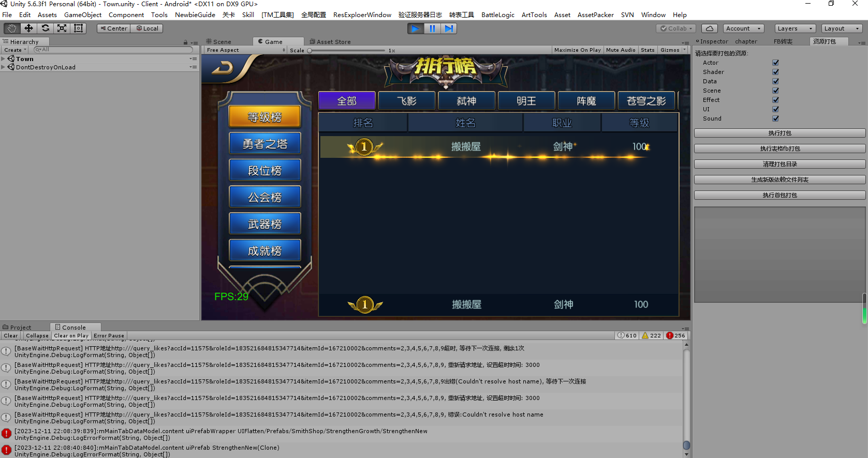Open the GameObject menu
Image resolution: width=868 pixels, height=458 pixels.
coord(82,15)
